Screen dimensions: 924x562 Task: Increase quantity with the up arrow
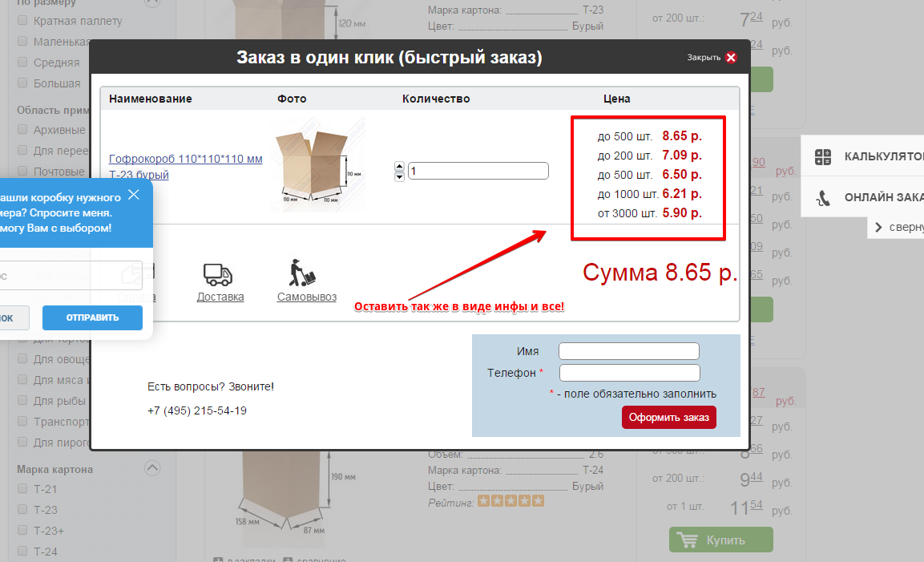point(399,166)
